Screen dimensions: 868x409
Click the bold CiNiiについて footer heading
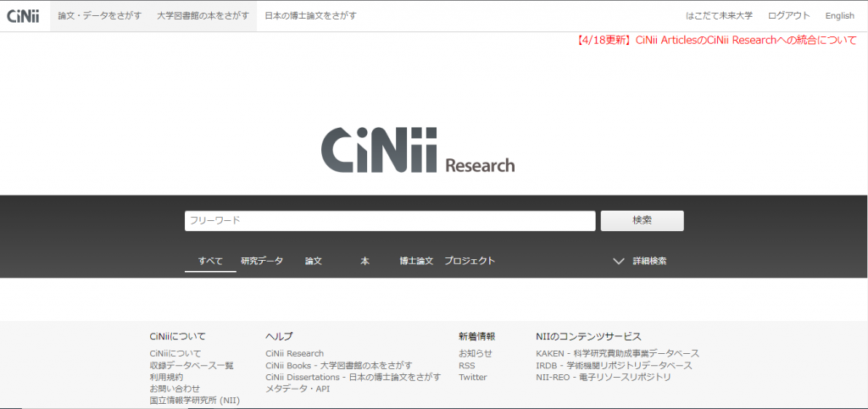coord(177,336)
